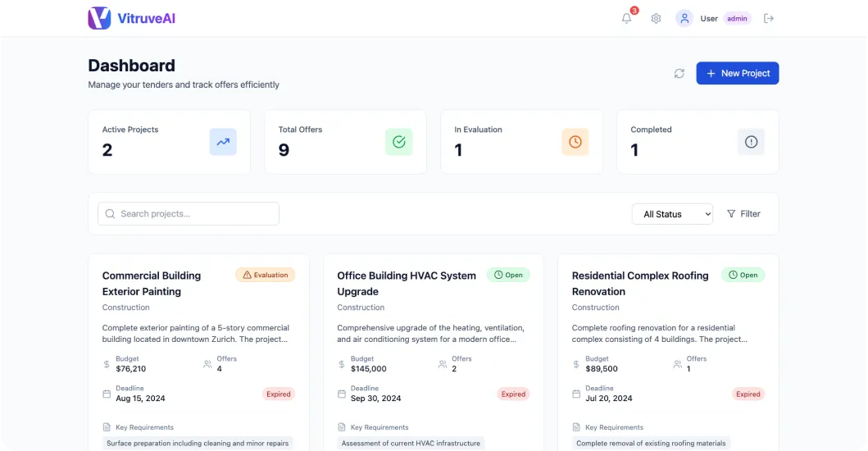
Task: Click 'Surface preparation including cleaning' requirement tag
Action: coord(198,444)
